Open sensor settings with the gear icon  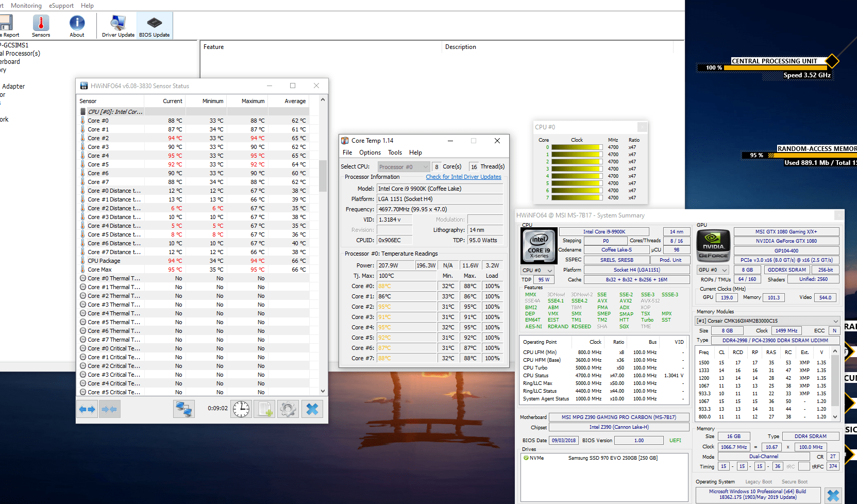288,409
